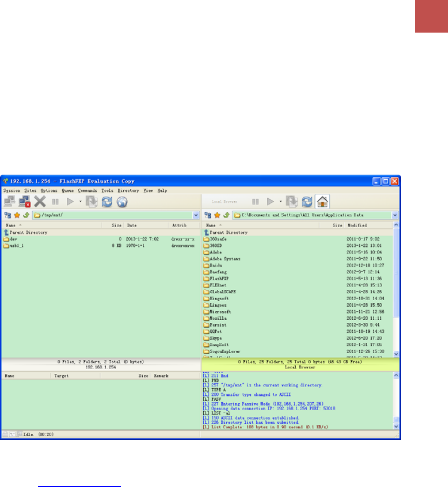Click the right pane go-up green arrow icon

226,215
